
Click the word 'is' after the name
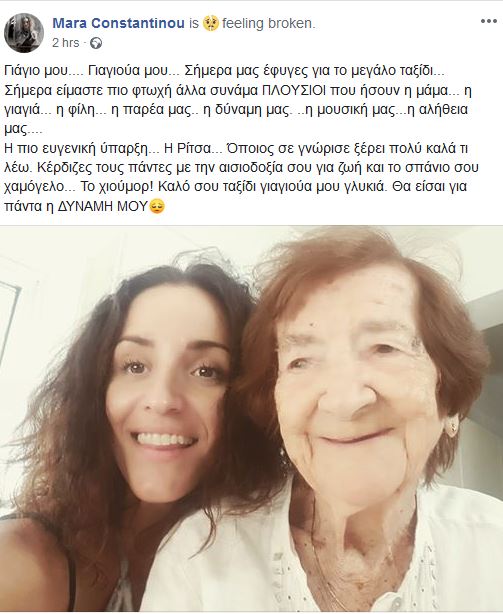194,23
